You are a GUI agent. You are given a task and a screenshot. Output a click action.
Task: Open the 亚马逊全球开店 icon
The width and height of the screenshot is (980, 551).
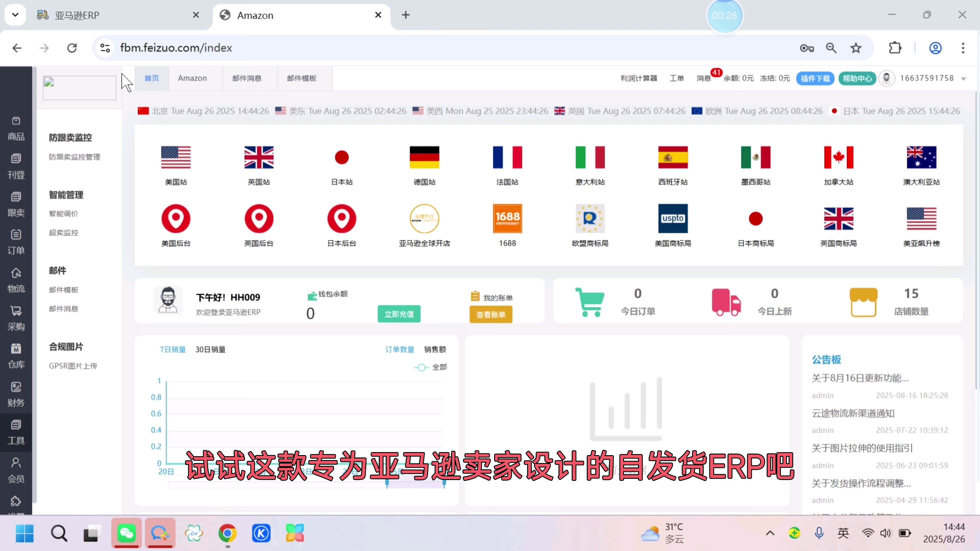pyautogui.click(x=424, y=219)
